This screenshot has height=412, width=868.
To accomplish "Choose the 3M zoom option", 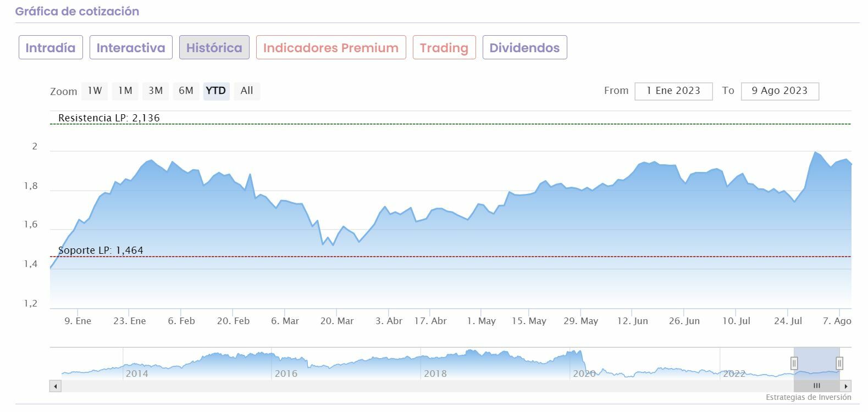I will (156, 91).
